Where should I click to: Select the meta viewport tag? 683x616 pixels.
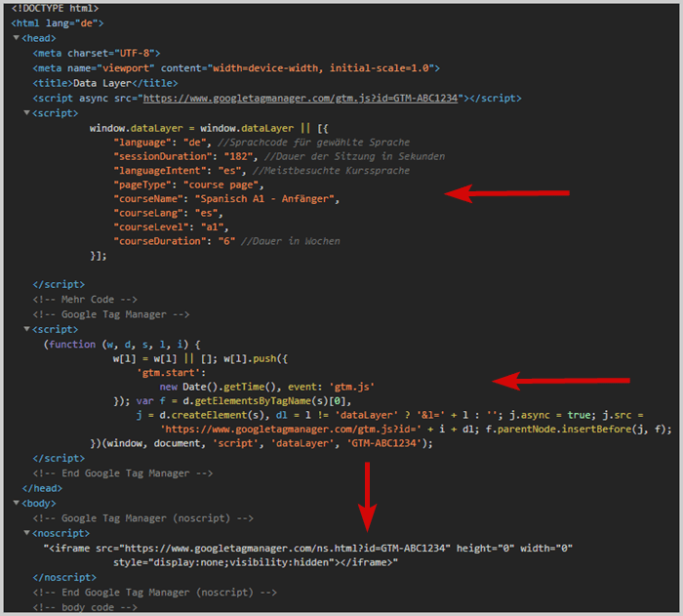click(236, 68)
